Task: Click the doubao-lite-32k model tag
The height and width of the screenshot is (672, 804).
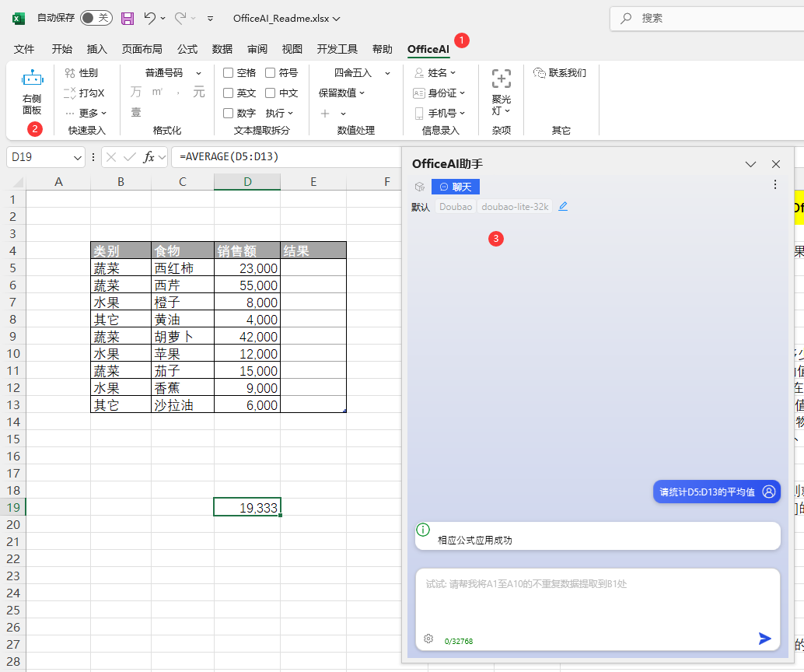Action: pos(515,207)
